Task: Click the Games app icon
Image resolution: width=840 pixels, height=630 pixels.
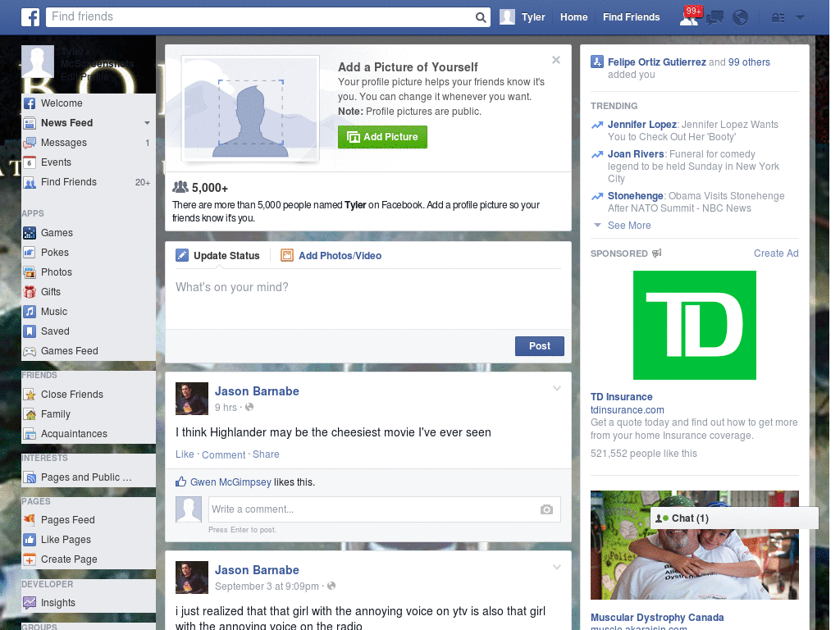Action: point(30,233)
